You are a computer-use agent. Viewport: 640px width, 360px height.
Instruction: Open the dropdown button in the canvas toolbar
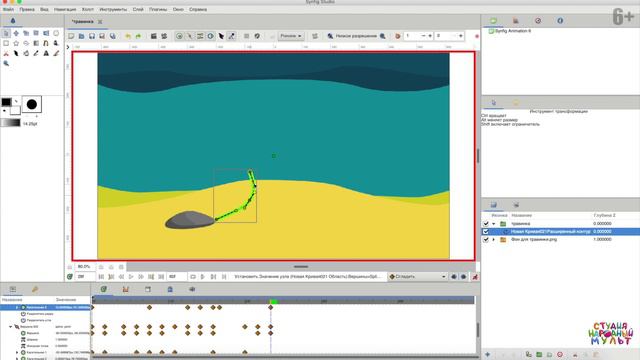pyautogui.click(x=291, y=36)
